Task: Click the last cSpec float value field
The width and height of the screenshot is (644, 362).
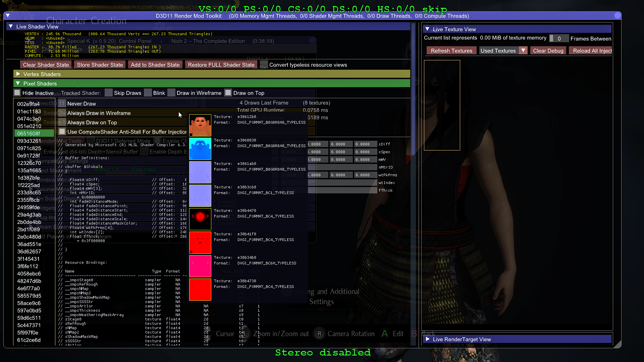Action: 365,152
